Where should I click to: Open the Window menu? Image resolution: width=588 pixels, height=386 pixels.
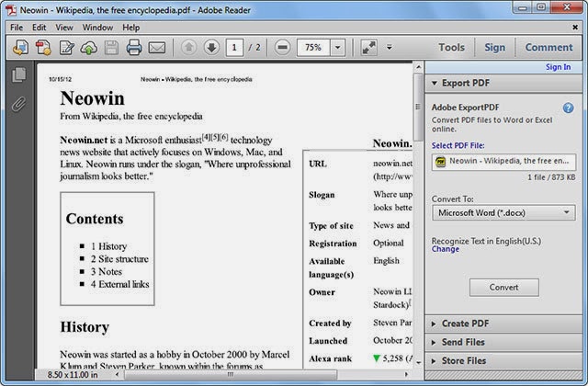(97, 28)
